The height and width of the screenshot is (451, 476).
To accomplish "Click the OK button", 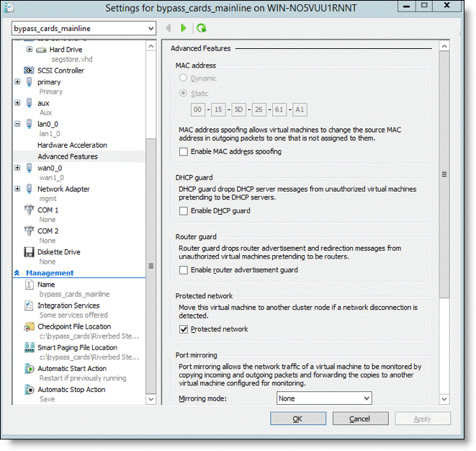I will [297, 419].
